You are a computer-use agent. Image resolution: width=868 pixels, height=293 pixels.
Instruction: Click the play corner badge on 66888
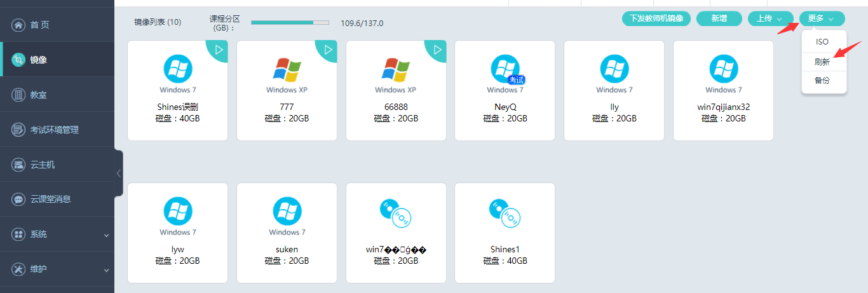pyautogui.click(x=437, y=50)
